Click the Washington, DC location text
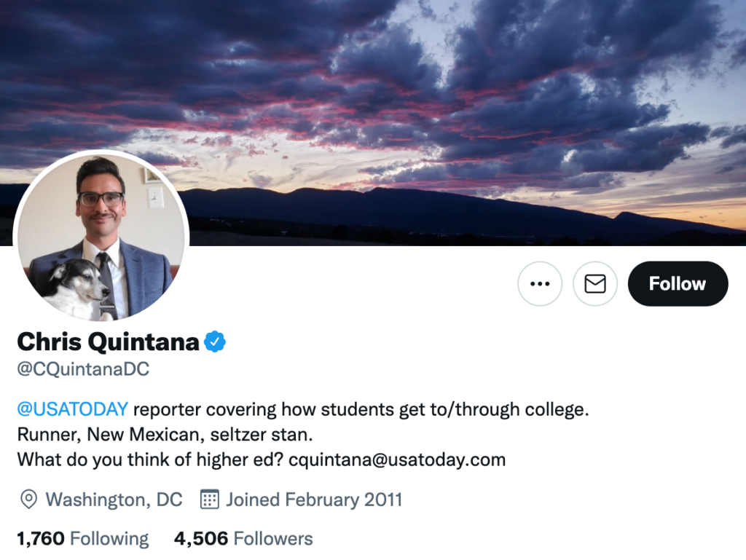This screenshot has height=560, width=746. coord(114,500)
